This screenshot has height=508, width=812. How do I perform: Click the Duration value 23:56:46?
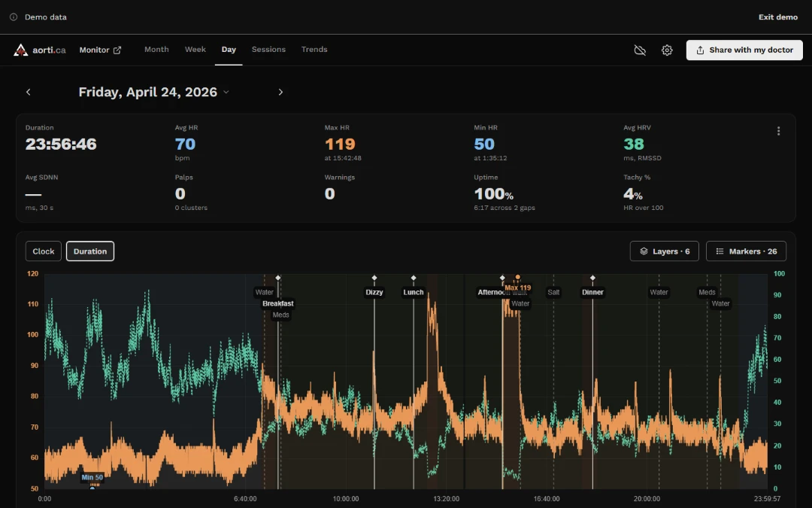[61, 144]
